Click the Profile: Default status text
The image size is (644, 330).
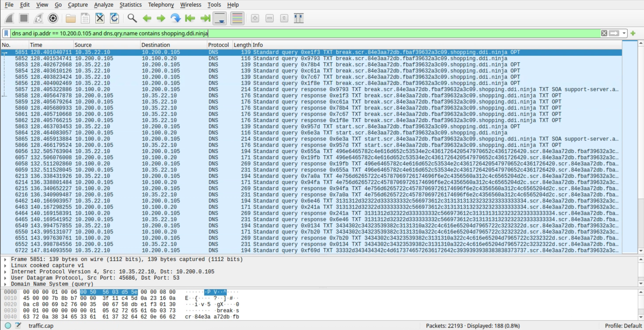623,326
